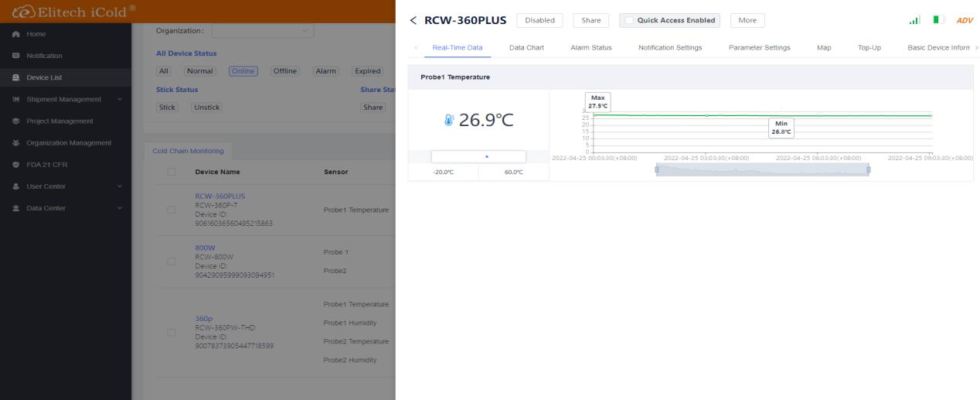Viewport: 980px width, 400px height.
Task: Select the Normal status filter
Action: (199, 71)
